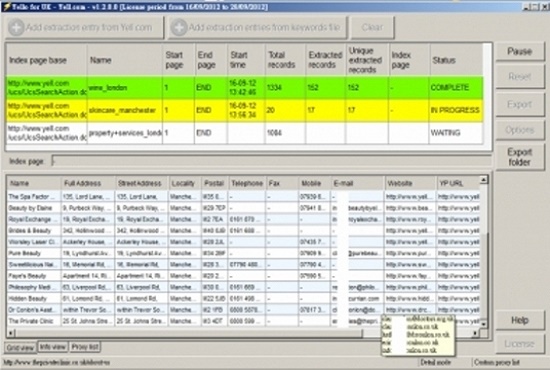Click the lightning app icon in the title bar
The width and height of the screenshot is (550, 370).
[6, 7]
